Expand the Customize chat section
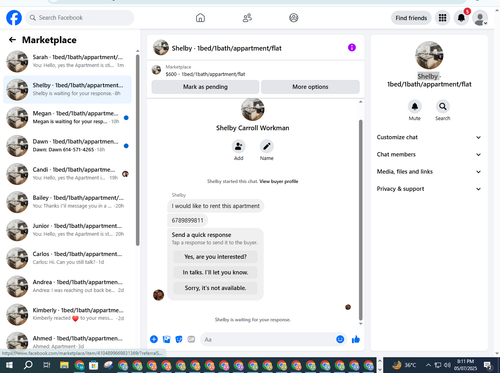Viewport: 500px width, 373px height. click(x=429, y=137)
